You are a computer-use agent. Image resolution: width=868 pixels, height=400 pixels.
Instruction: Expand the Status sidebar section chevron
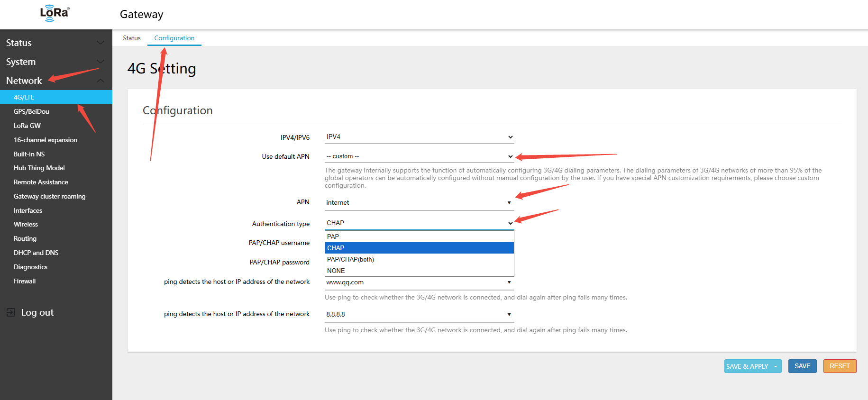[x=101, y=43]
